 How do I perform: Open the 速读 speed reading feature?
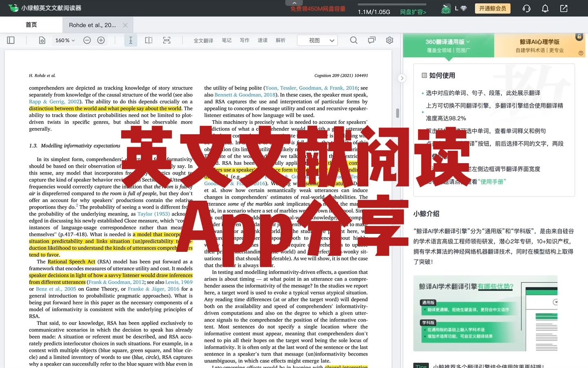point(263,40)
